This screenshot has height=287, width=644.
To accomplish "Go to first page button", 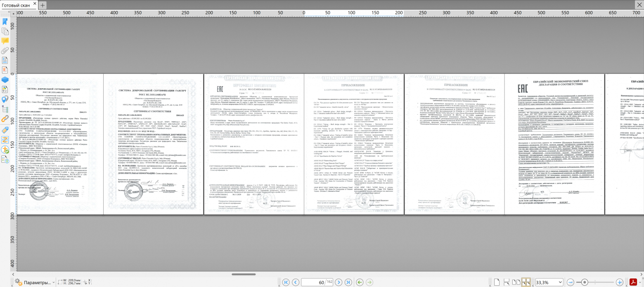I will tap(285, 282).
